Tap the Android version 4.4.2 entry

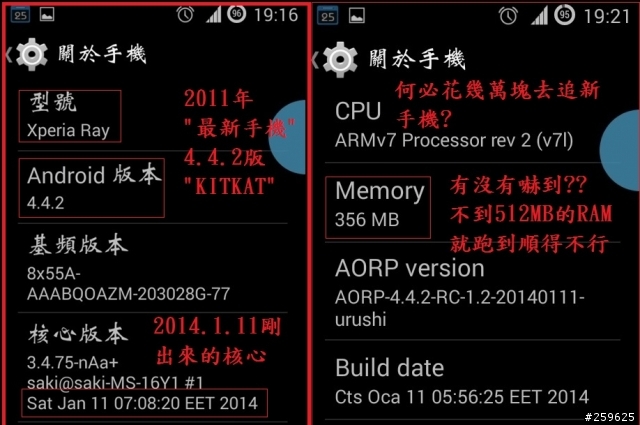[153, 187]
